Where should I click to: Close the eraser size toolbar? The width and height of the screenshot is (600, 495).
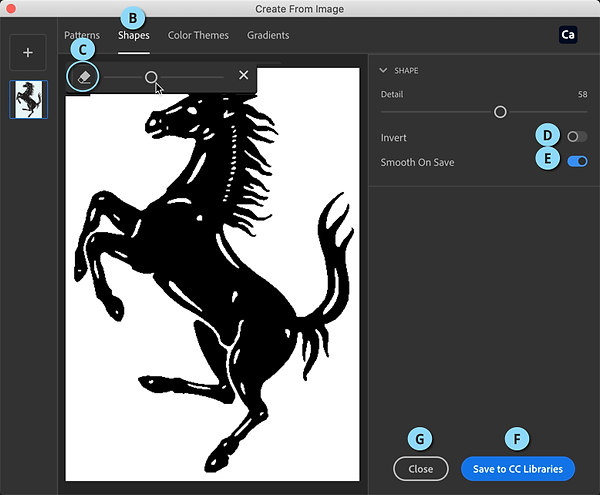(x=243, y=75)
